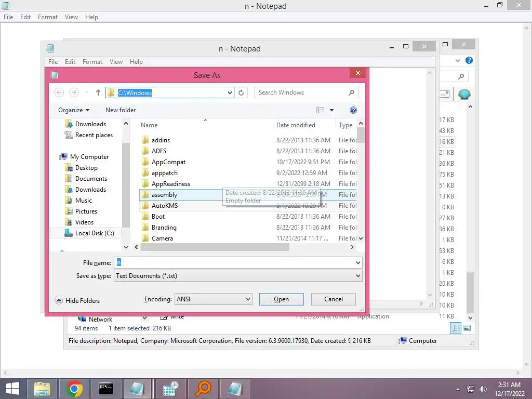Refresh the C:\Windows location
This screenshot has height=399, width=532.
241,92
